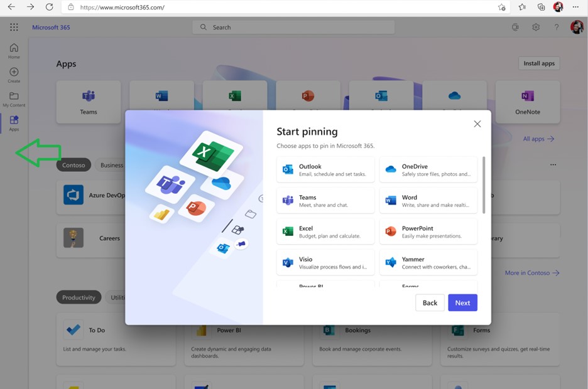Pin Teams in the Start pinning dialog
The height and width of the screenshot is (389, 588).
point(325,201)
